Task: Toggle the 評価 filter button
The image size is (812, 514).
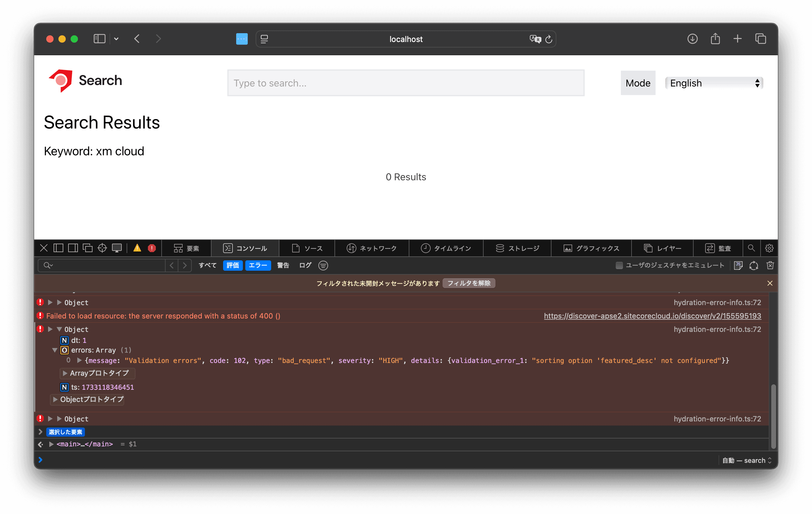Action: click(x=233, y=266)
